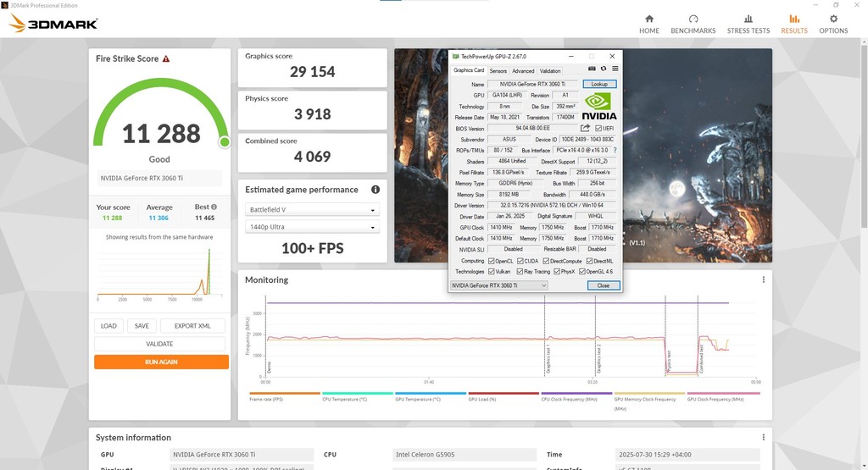Open the Battlefield V game dropdown

(x=312, y=210)
